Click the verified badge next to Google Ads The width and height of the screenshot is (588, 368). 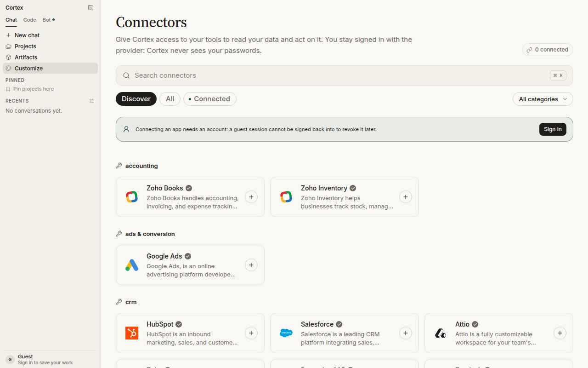point(188,256)
